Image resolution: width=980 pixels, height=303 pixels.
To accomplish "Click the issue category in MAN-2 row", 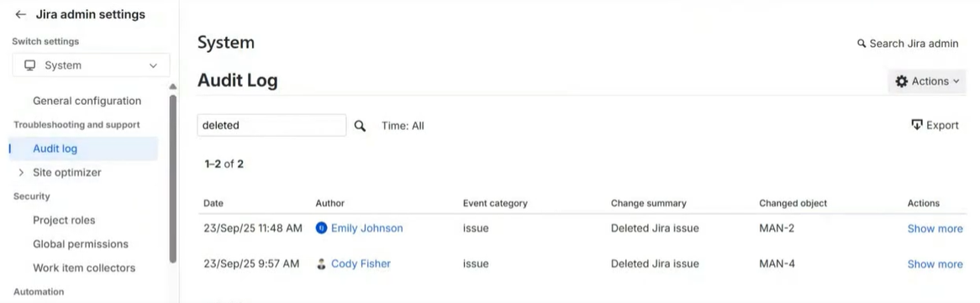I will point(476,228).
